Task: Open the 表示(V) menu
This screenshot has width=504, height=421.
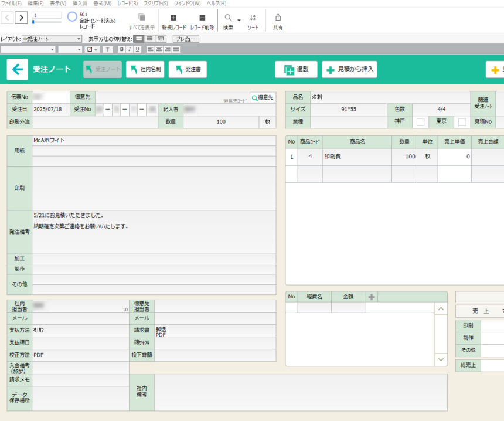Action: coord(58,3)
